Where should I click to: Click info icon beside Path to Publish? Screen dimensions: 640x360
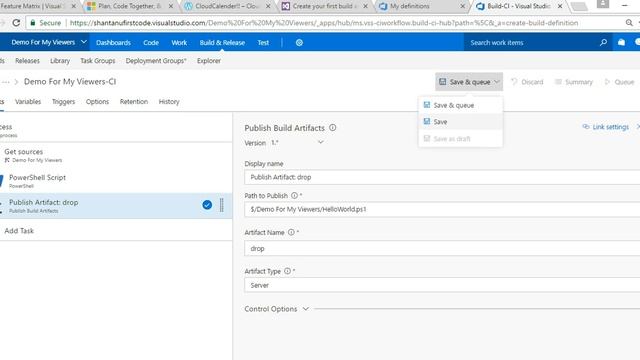[x=294, y=196]
